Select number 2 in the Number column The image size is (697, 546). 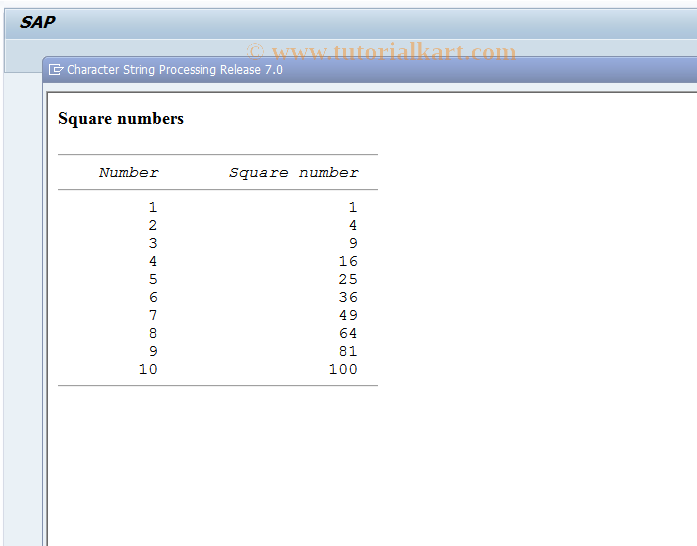coord(153,225)
